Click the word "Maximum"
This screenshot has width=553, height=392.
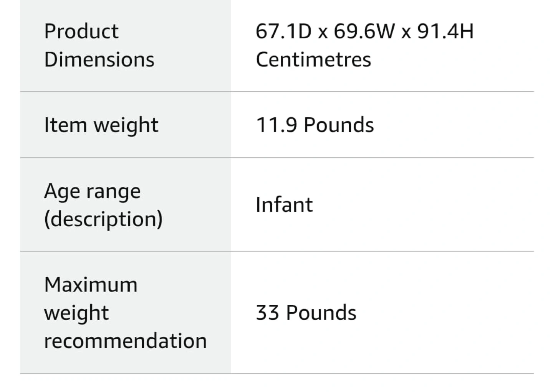coord(91,285)
